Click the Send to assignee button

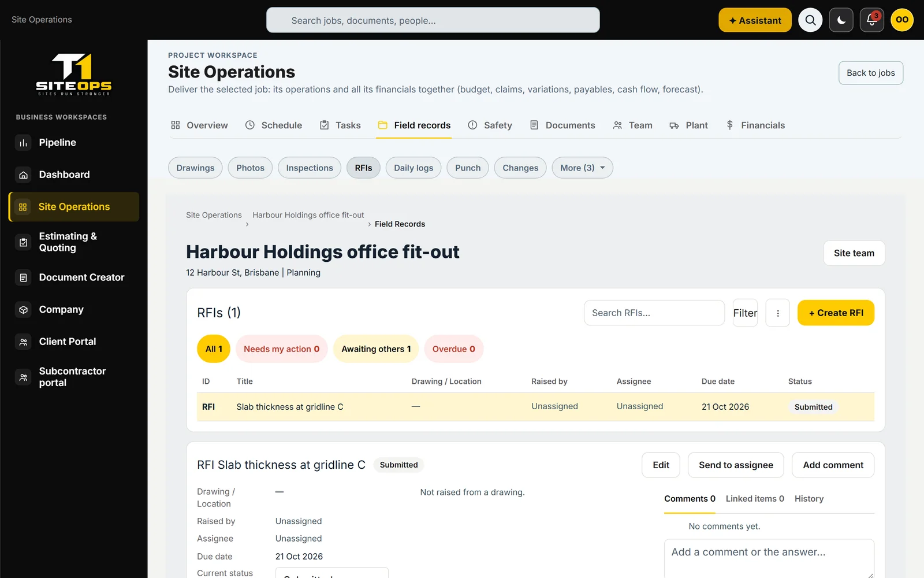point(736,465)
